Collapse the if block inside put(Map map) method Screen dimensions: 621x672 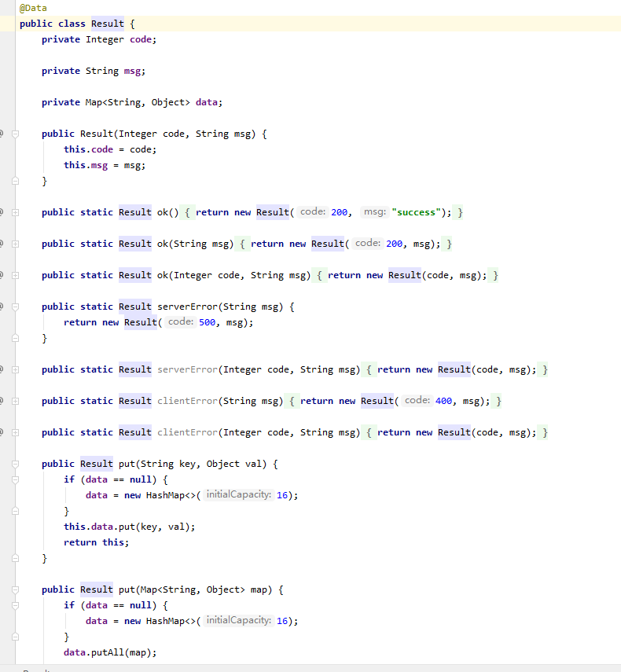point(16,605)
